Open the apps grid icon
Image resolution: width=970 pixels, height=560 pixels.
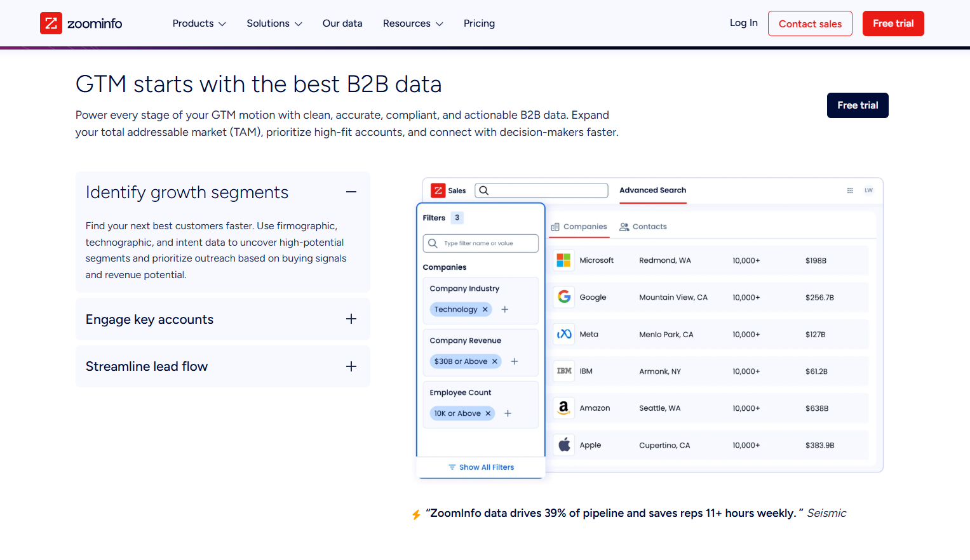click(850, 190)
